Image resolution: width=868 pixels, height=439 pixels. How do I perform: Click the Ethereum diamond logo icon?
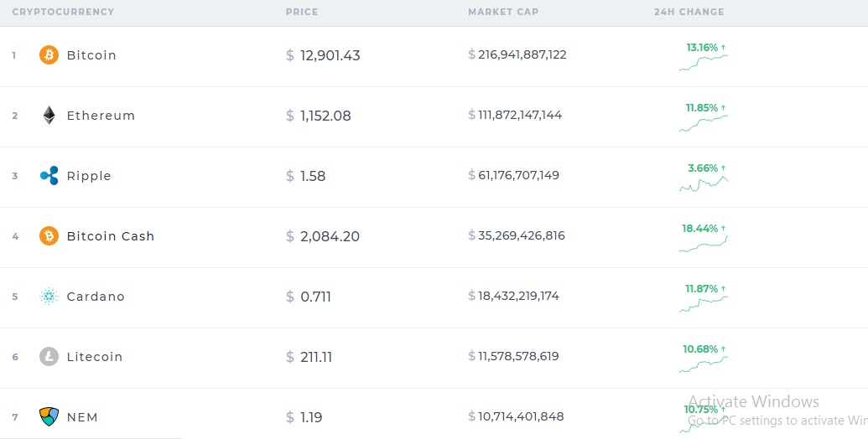pyautogui.click(x=49, y=116)
